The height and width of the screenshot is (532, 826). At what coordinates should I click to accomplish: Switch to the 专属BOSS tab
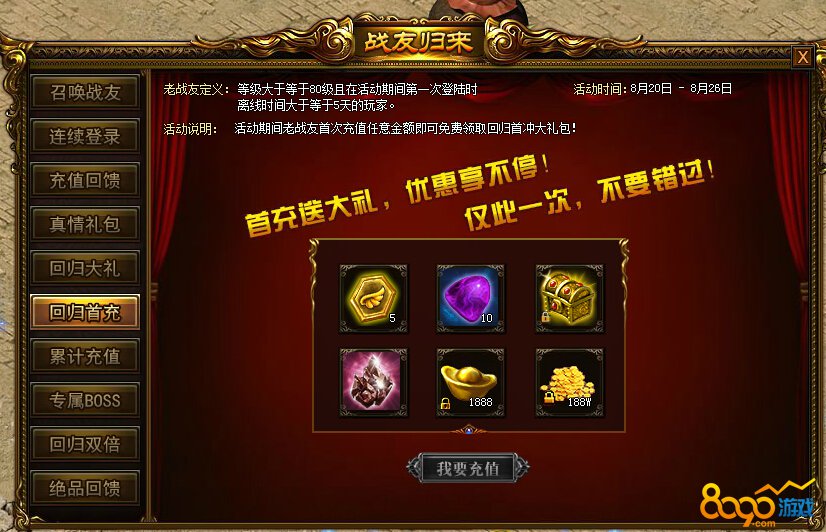[85, 400]
